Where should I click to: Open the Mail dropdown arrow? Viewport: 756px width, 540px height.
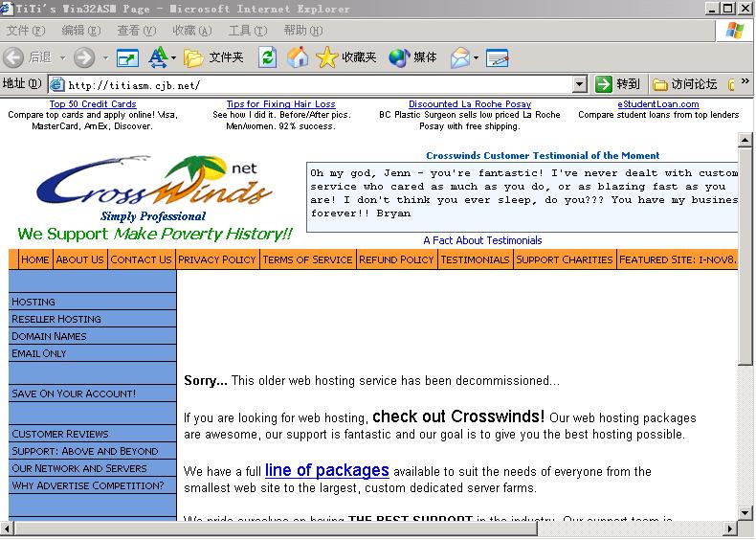(476, 58)
